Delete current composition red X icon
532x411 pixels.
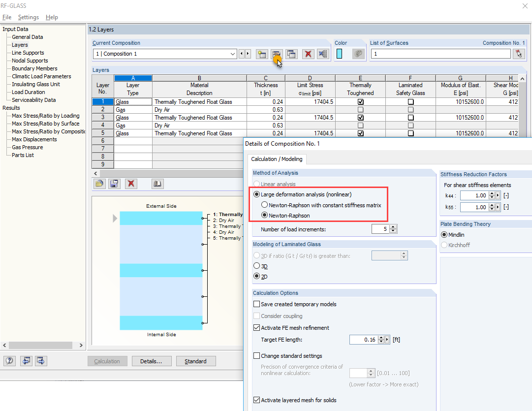pyautogui.click(x=308, y=54)
